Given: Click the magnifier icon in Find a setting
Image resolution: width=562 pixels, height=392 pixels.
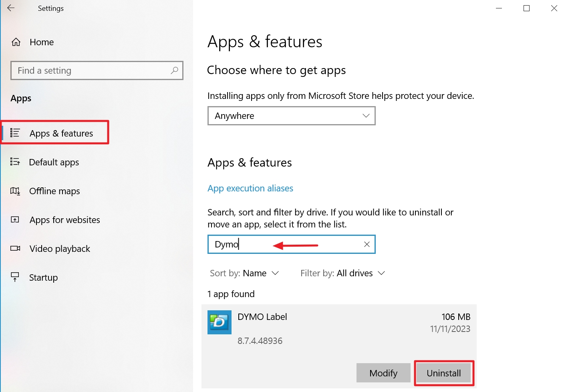Looking at the screenshot, I should pyautogui.click(x=175, y=70).
